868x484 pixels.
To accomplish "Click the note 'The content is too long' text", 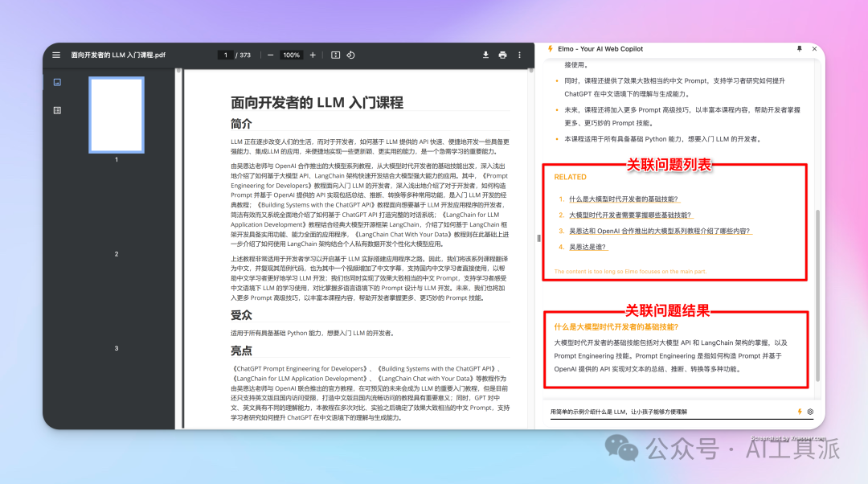I will pos(630,272).
